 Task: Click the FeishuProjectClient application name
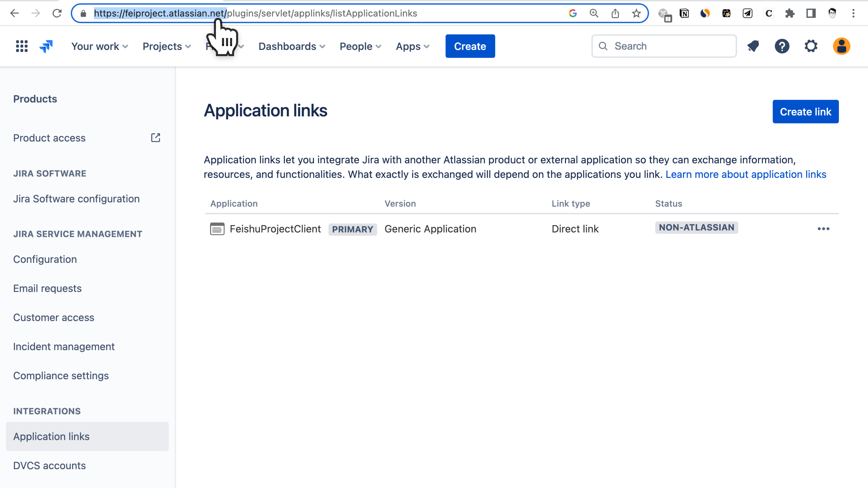[275, 229]
